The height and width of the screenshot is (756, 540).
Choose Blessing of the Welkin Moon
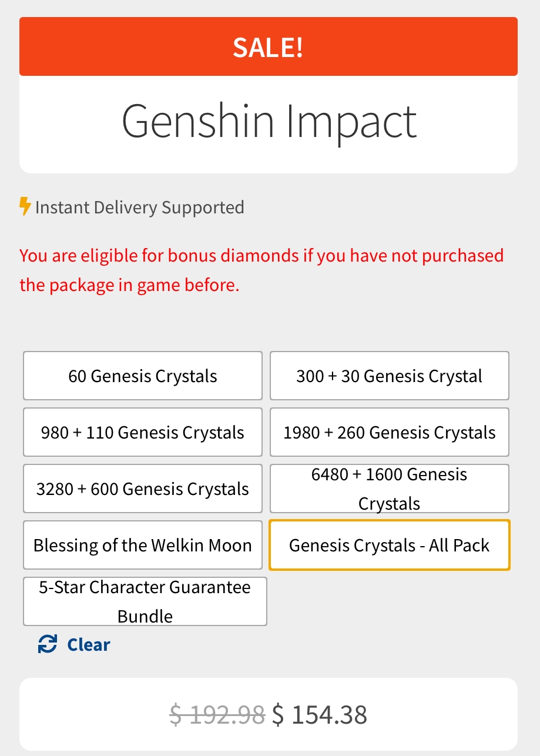pyautogui.click(x=143, y=546)
